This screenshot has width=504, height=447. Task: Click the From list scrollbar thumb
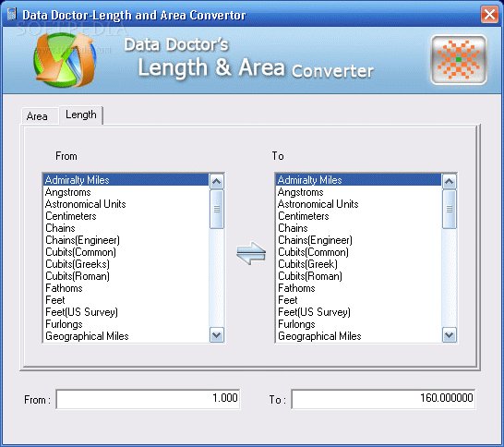217,210
